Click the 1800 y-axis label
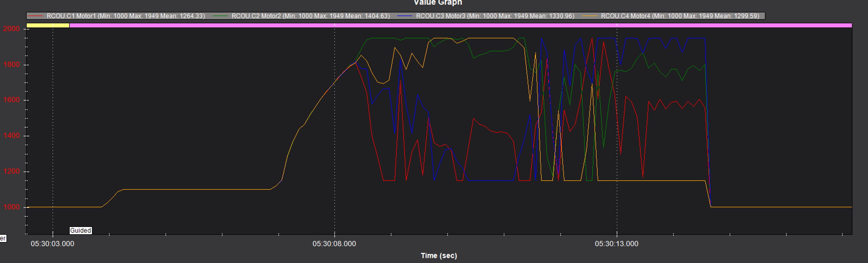The height and width of the screenshot is (263, 868). [11, 65]
